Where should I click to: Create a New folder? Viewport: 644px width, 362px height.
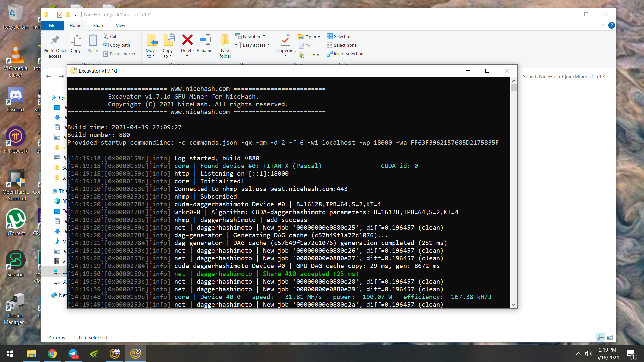click(x=225, y=46)
